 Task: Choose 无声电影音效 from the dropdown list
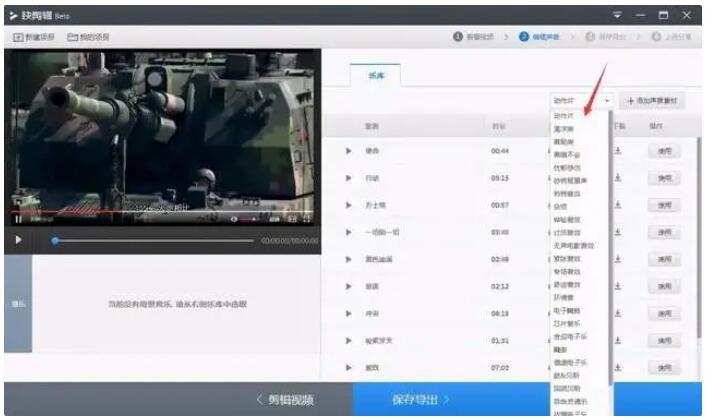click(x=574, y=246)
